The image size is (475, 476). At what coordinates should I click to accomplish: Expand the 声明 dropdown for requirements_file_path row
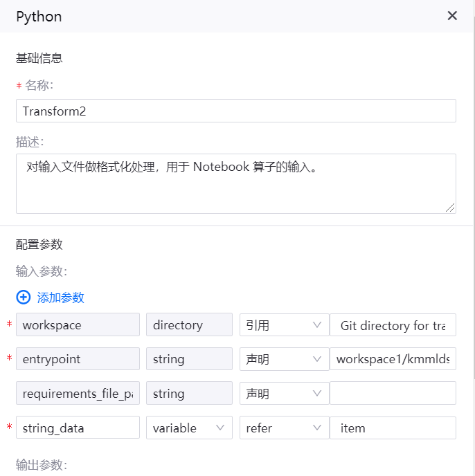coord(284,394)
